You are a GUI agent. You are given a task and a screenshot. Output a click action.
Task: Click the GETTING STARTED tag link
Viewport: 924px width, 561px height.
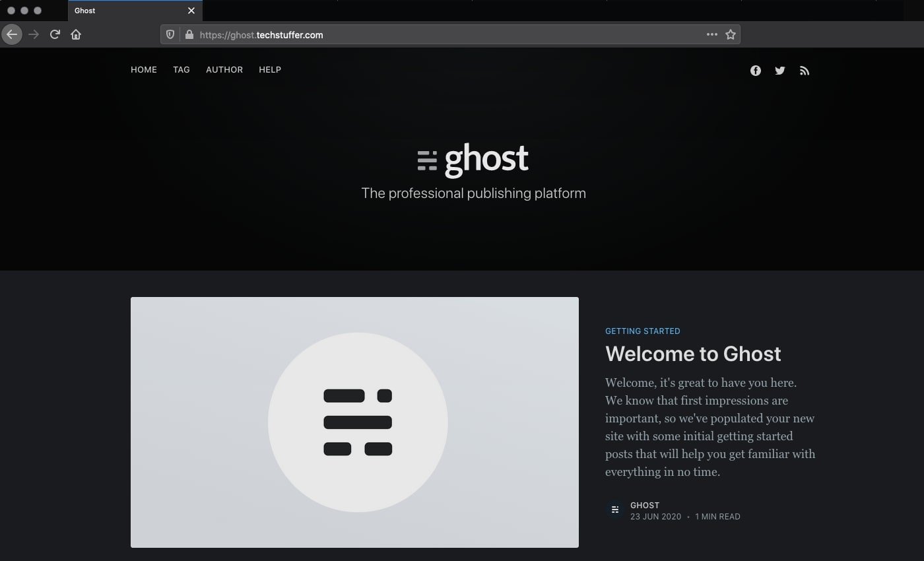(x=643, y=331)
